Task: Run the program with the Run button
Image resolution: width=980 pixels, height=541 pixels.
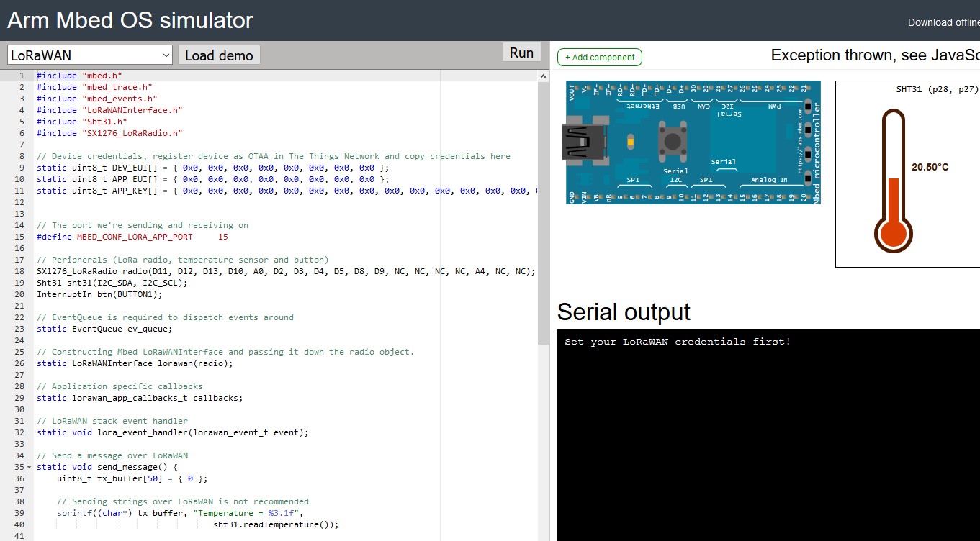Action: pos(521,53)
